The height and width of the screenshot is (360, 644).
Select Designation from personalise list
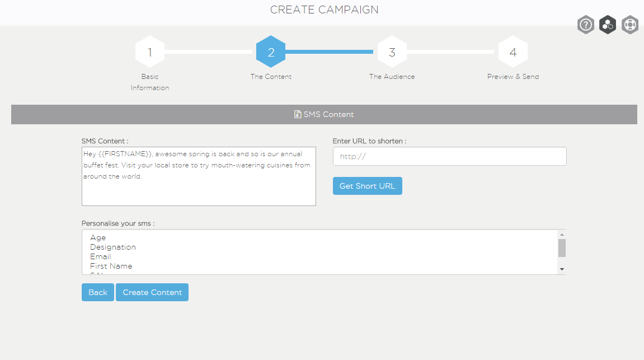click(112, 247)
